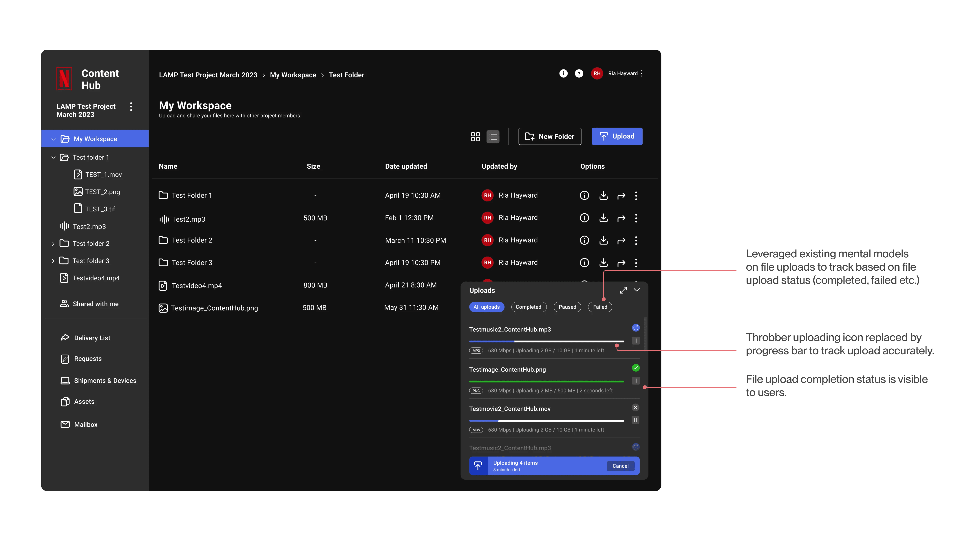Click the info icon for Test2.mp3 row
The width and height of the screenshot is (980, 559).
[x=584, y=218]
